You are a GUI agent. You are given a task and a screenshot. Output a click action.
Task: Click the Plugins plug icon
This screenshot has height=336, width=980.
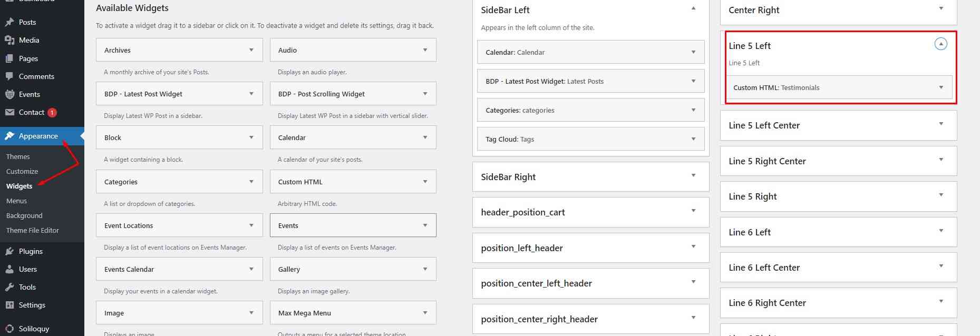click(9, 251)
